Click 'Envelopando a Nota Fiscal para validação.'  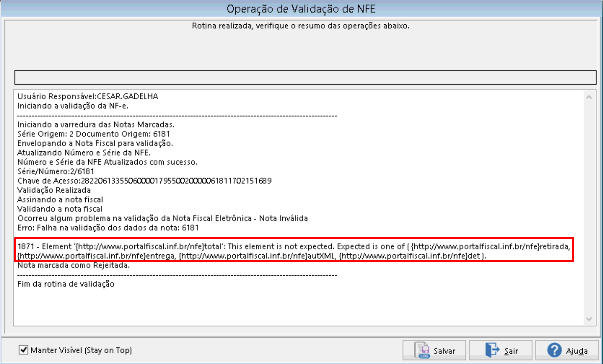[x=95, y=143]
